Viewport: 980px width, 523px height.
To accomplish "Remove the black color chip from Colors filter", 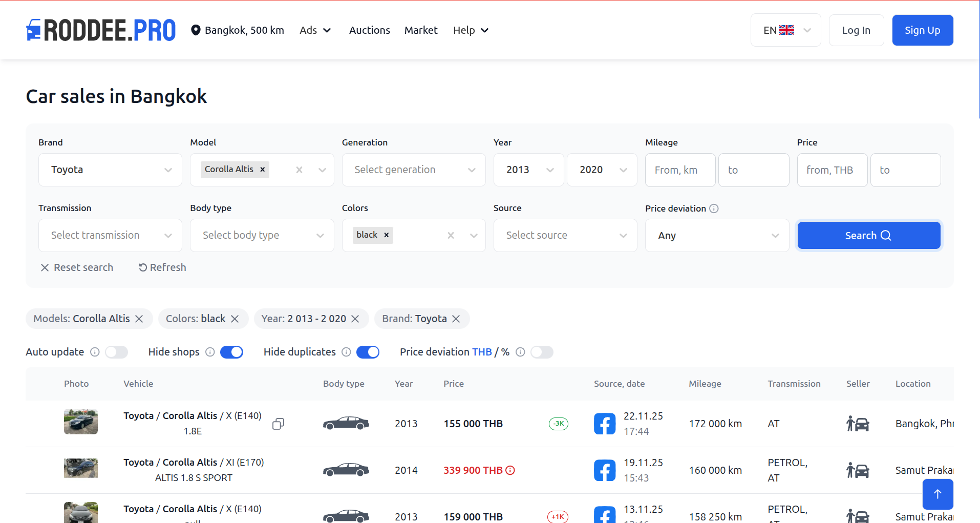I will 386,235.
